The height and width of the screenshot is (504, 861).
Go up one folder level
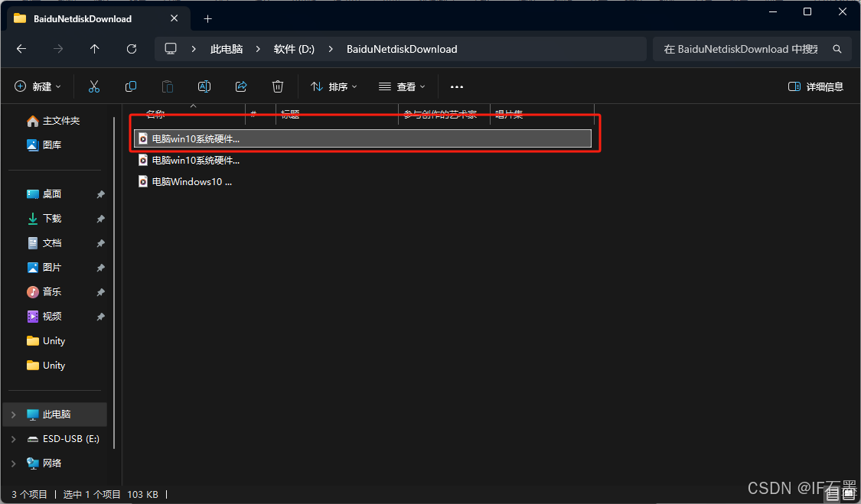click(x=94, y=49)
